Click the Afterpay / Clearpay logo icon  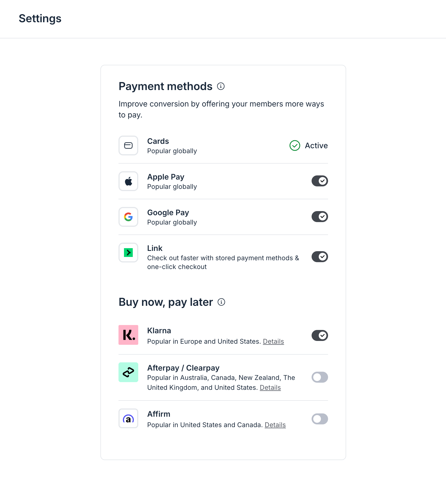128,372
